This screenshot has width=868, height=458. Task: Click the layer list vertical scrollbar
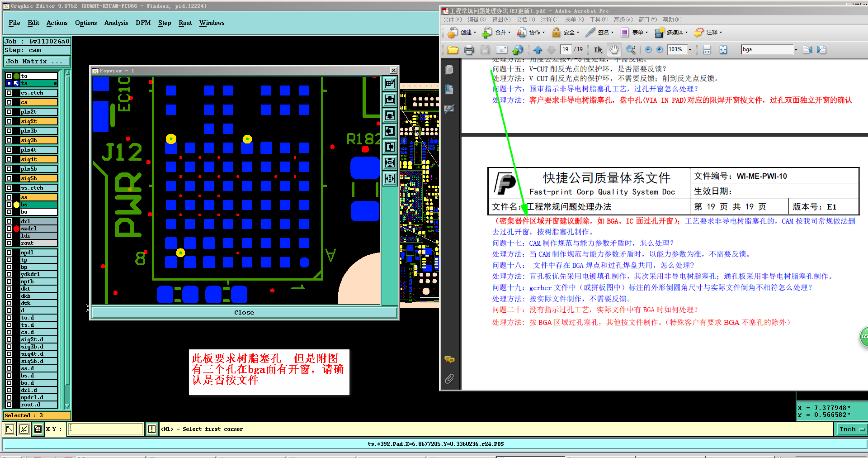point(67,239)
